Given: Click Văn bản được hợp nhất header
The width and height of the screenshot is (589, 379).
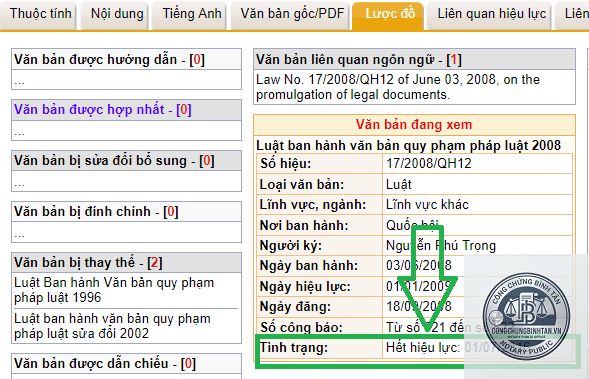Looking at the screenshot, I should click(x=126, y=110).
